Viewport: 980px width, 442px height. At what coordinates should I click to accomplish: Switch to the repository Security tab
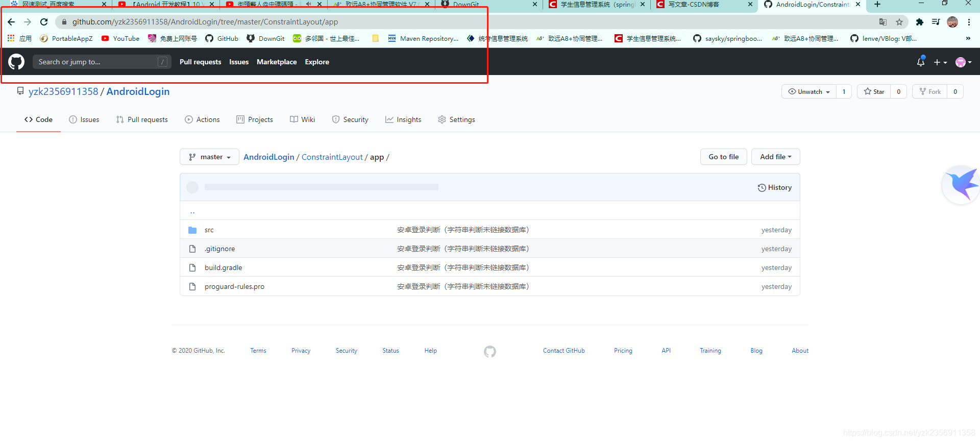pos(350,119)
